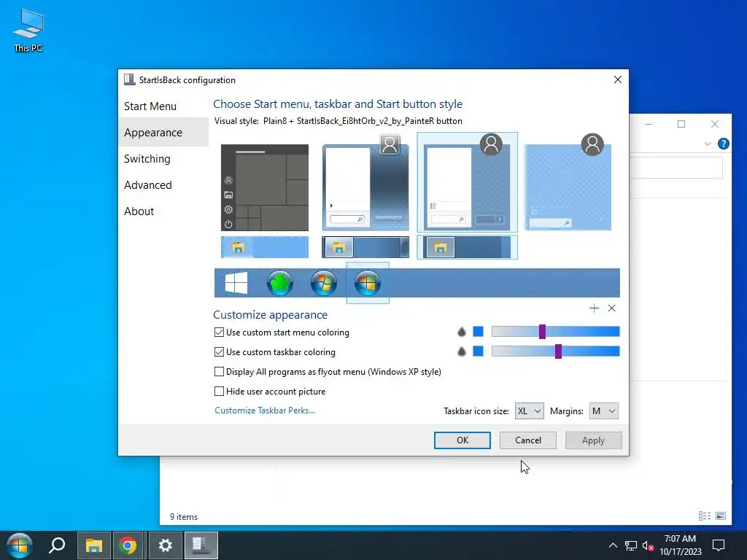Close the StartIsBack configuration dialog
Image resolution: width=747 pixels, height=560 pixels.
(617, 79)
